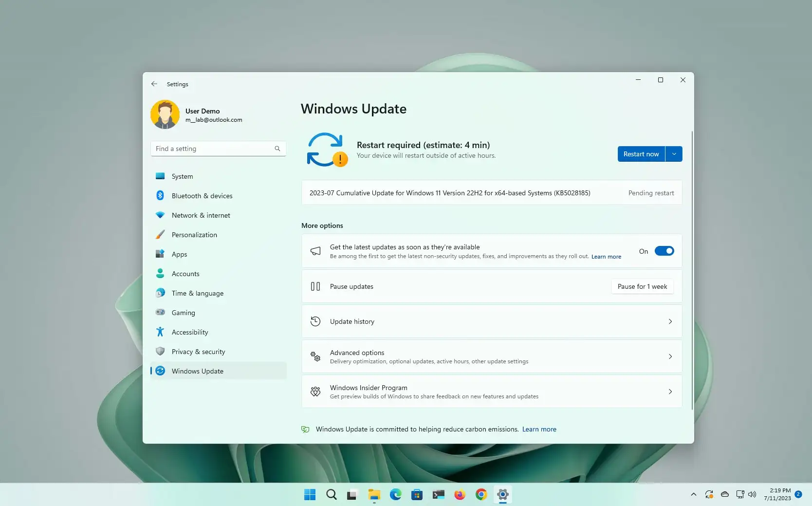Screen dimensions: 812x506
Task: Click the user avatar picture
Action: click(165, 114)
